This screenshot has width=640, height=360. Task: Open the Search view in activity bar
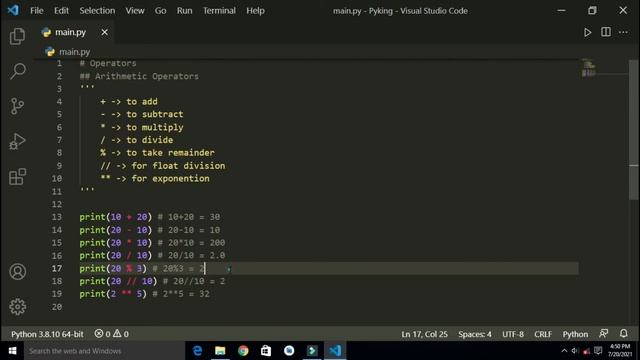pyautogui.click(x=18, y=71)
